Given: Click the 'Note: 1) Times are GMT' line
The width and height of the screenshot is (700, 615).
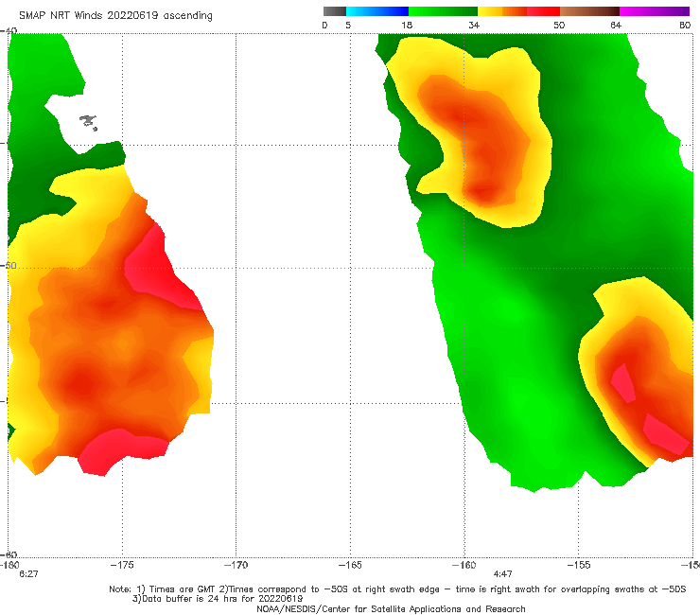Looking at the screenshot, I should coord(397,589).
